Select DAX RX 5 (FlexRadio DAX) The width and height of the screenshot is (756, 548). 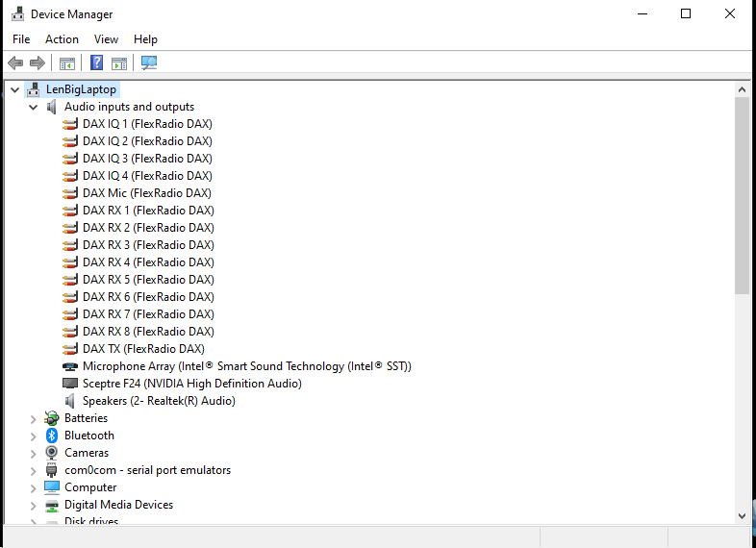click(x=148, y=280)
